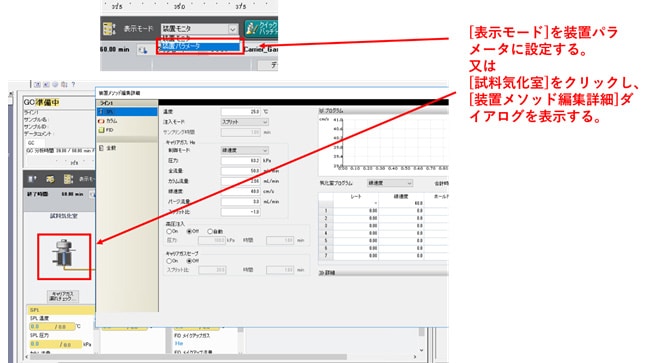Click small icon right of 60.00 min in top snippet
The height and width of the screenshot is (363, 662).
[x=143, y=50]
